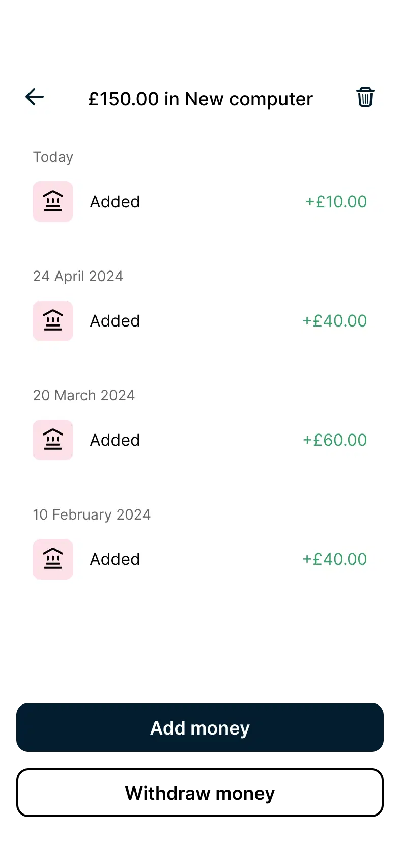Click the "24 April 2024" date heading
This screenshot has width=400, height=868.
tap(78, 276)
